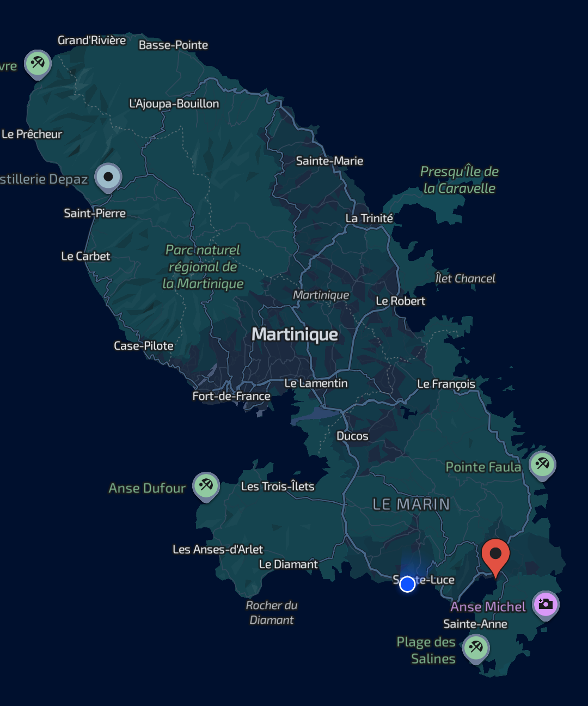This screenshot has height=706, width=588.
Task: Select the beach pin near Grand'Rivière
Action: [38, 64]
